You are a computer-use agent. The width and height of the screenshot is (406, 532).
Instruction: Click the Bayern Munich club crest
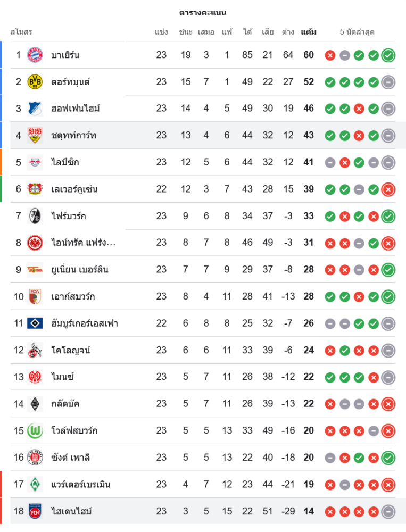35,55
